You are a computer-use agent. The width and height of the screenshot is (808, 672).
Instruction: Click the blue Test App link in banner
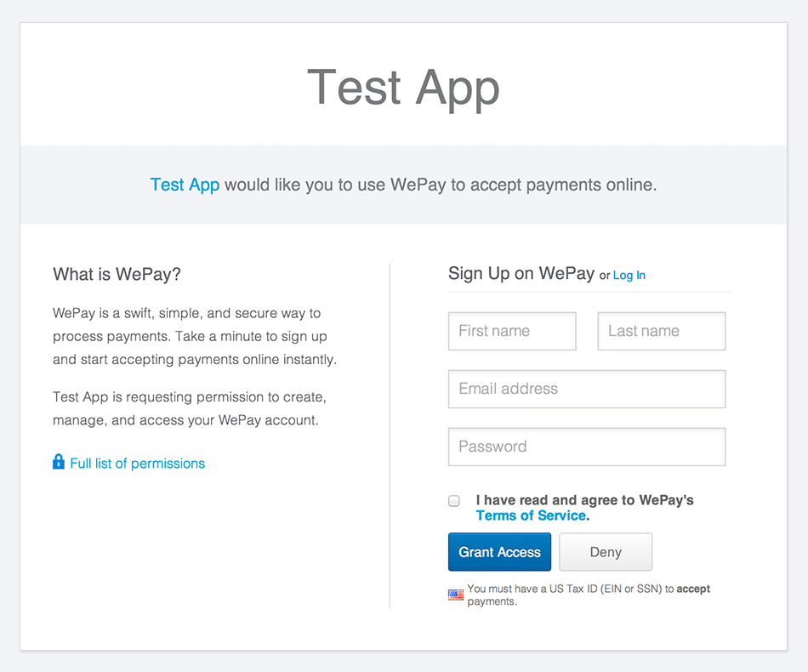185,185
